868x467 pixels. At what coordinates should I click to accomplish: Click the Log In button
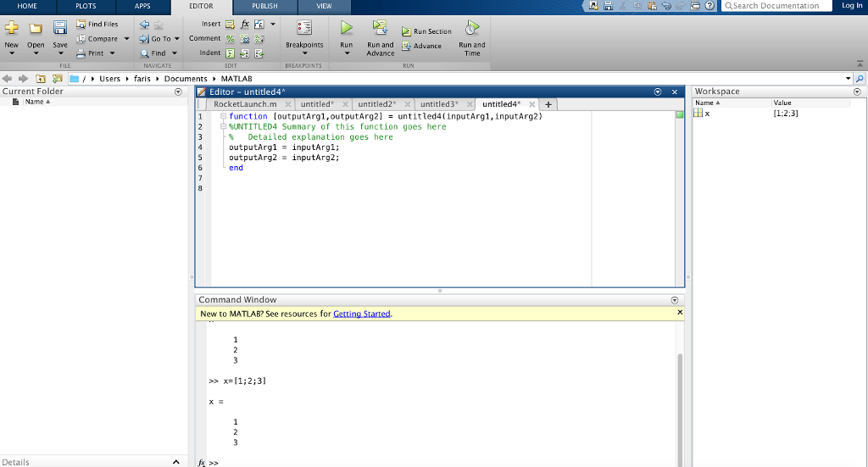point(852,6)
